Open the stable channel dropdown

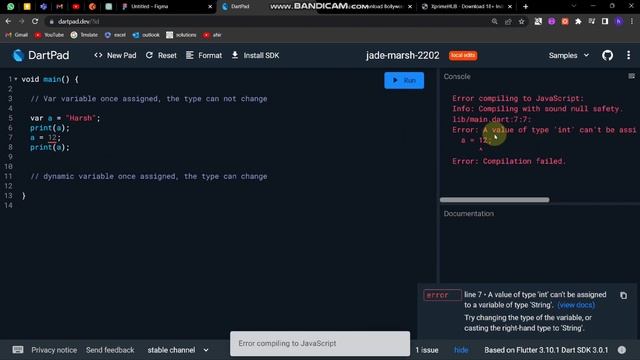(178, 350)
